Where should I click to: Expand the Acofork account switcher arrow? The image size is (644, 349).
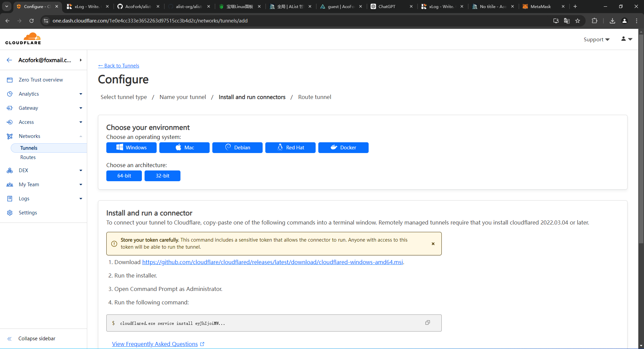coord(81,60)
